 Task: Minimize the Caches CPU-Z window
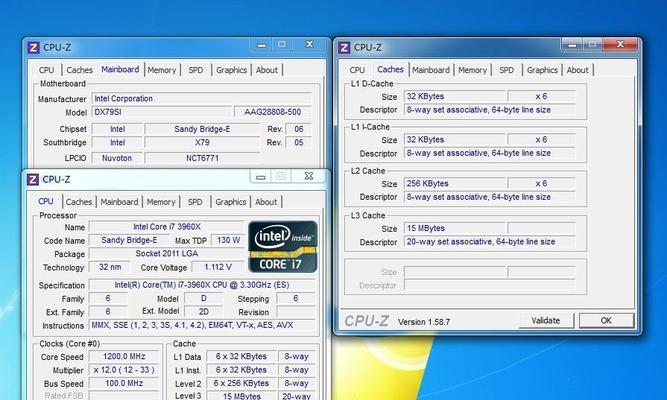(572, 44)
